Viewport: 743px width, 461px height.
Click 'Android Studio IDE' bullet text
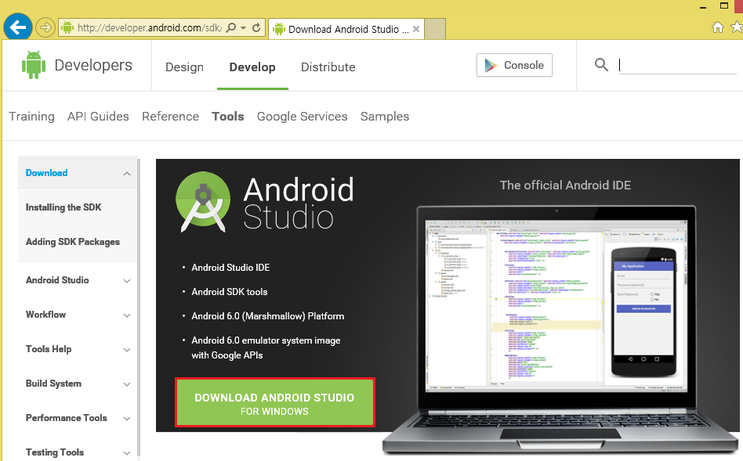click(x=231, y=268)
